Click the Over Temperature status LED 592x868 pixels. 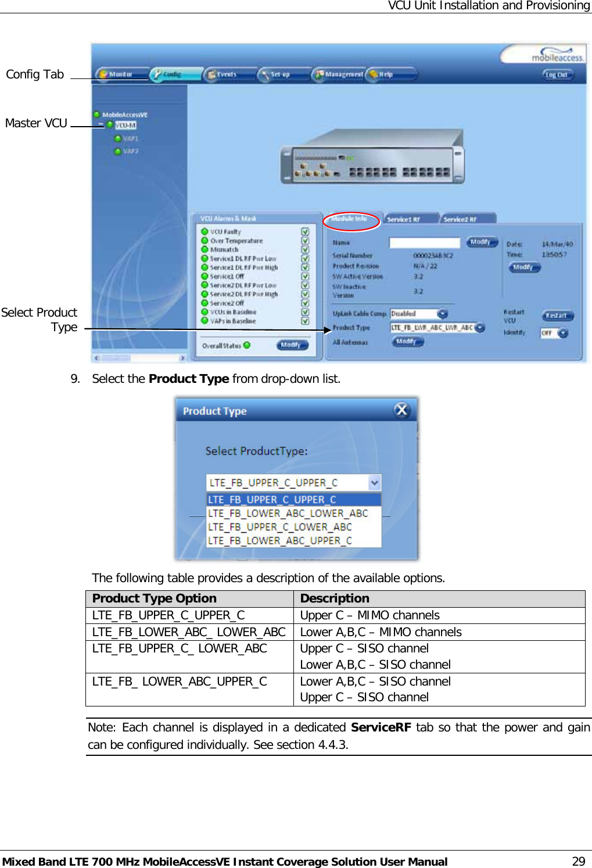[x=204, y=241]
